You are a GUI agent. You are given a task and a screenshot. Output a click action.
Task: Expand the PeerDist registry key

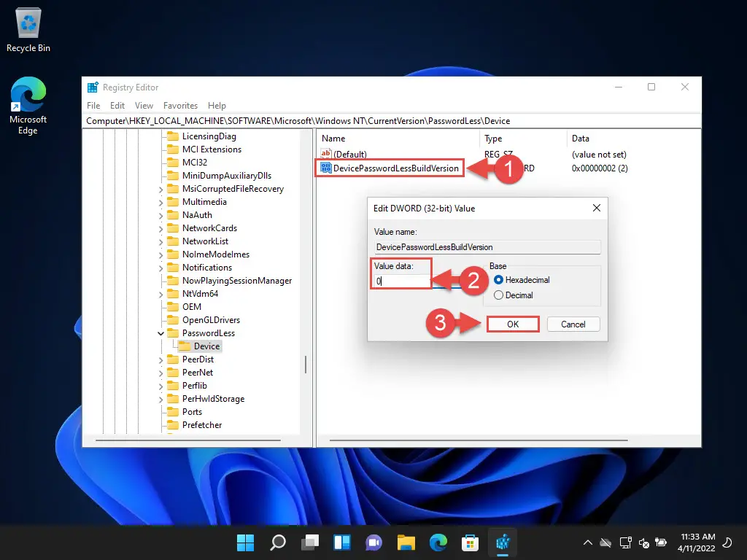[x=161, y=359]
